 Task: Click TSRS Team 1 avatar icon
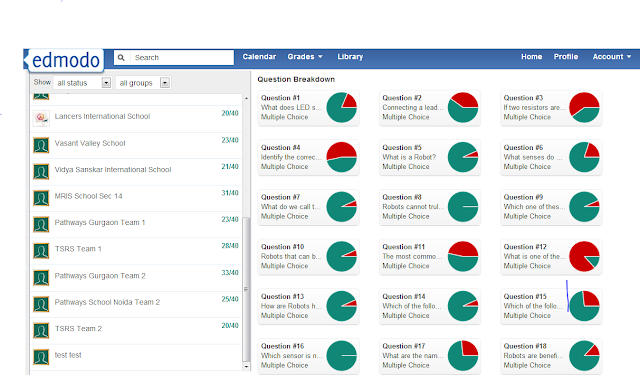click(41, 251)
